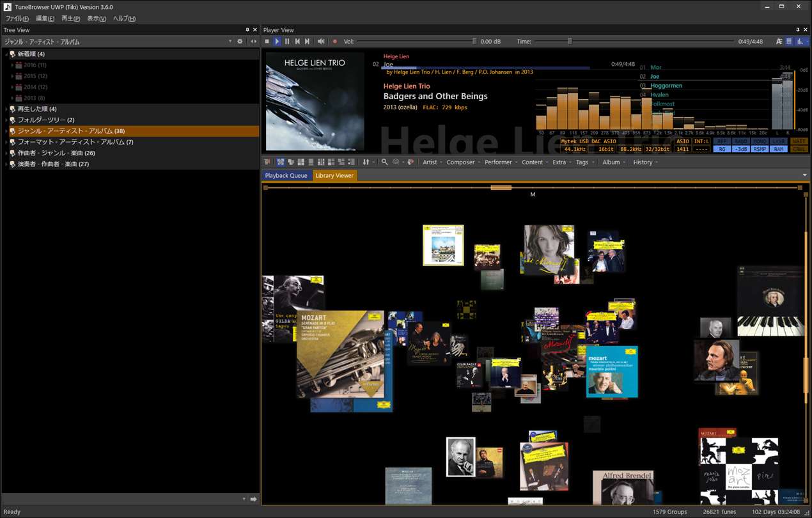Toggle the -3dB attenuation indicator
Image resolution: width=812 pixels, height=518 pixels.
[x=741, y=149]
